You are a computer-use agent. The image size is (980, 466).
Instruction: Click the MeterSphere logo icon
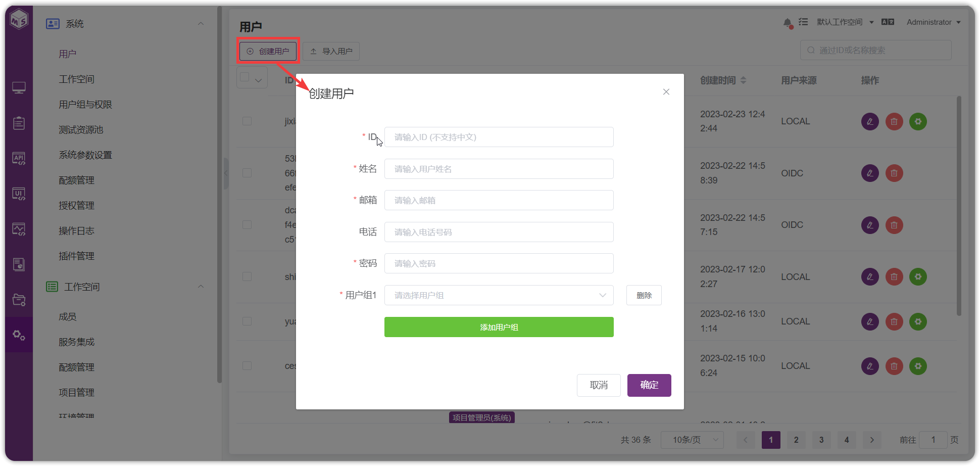[19, 20]
